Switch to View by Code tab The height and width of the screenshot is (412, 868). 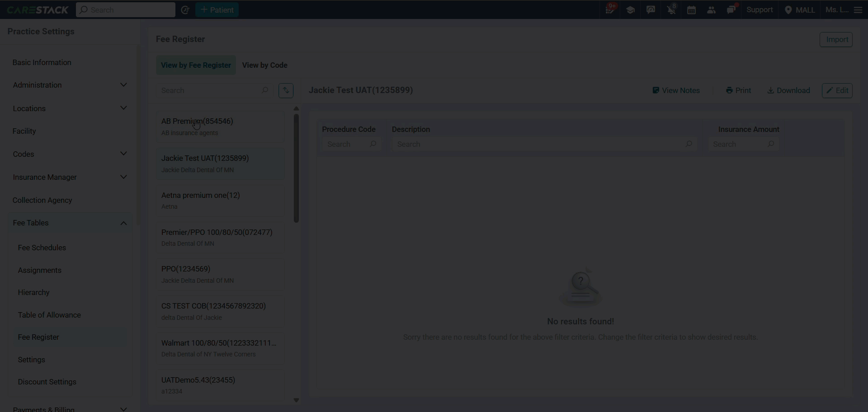(x=264, y=65)
